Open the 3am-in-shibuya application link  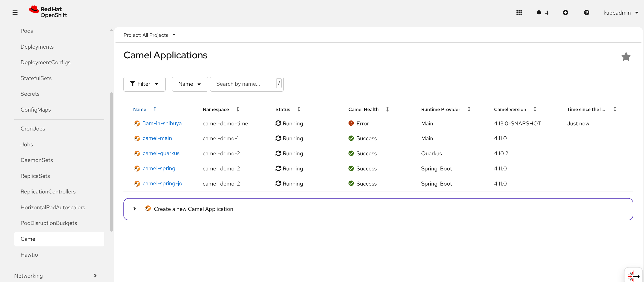(162, 123)
